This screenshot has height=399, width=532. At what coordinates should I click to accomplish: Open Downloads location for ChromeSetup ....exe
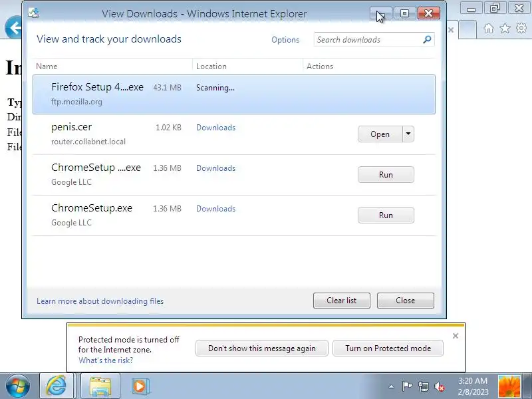point(215,168)
